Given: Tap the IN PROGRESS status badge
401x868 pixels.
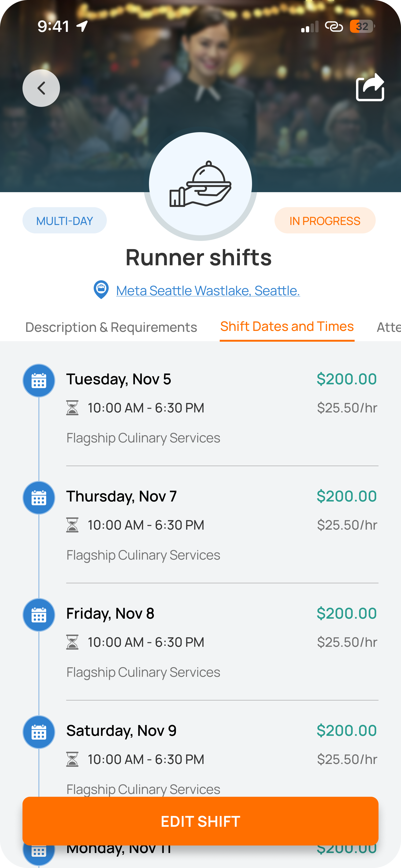Looking at the screenshot, I should pos(325,220).
